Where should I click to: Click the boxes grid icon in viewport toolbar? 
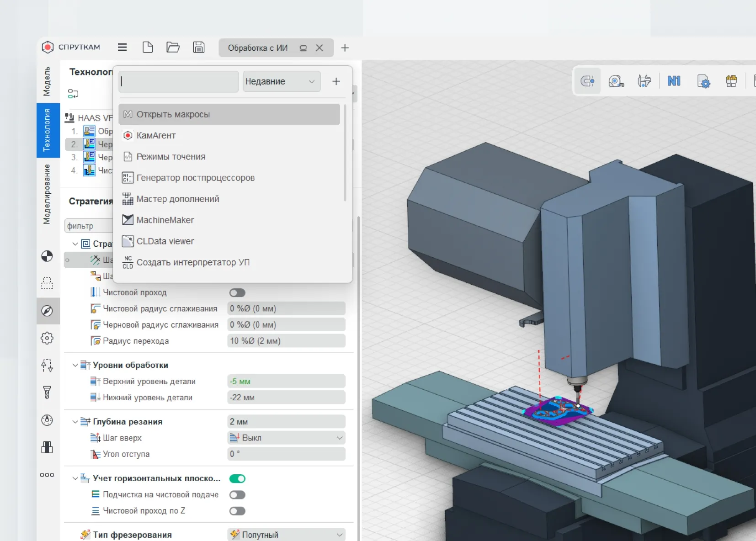(731, 81)
